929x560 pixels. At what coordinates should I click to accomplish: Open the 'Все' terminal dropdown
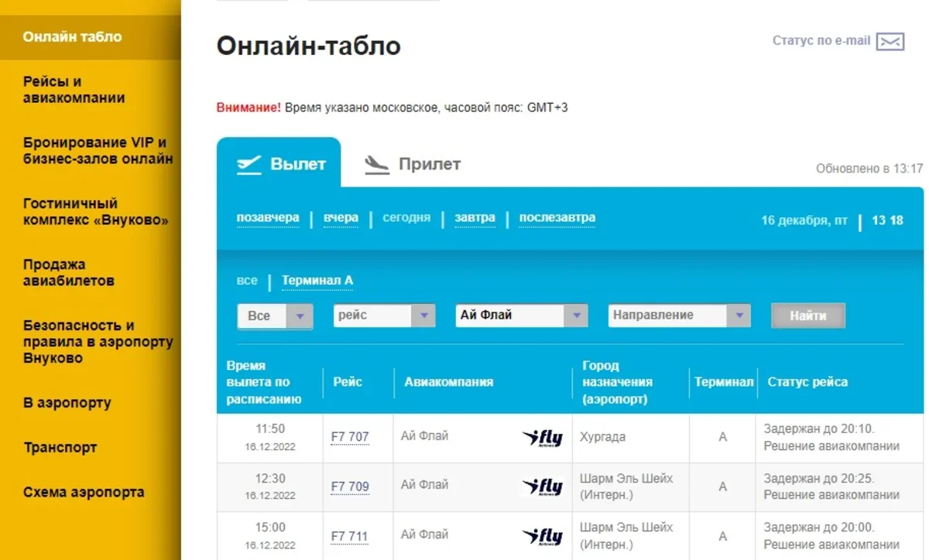click(300, 316)
